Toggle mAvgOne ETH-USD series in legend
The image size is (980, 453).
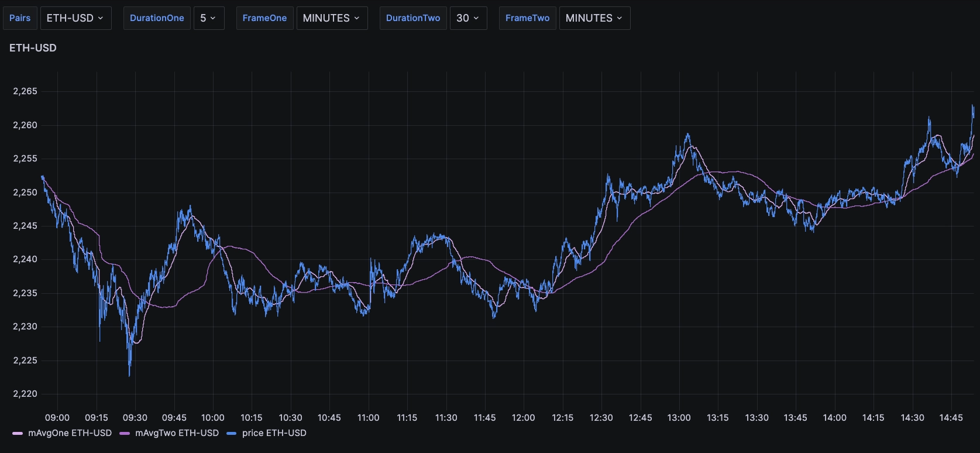[70, 433]
